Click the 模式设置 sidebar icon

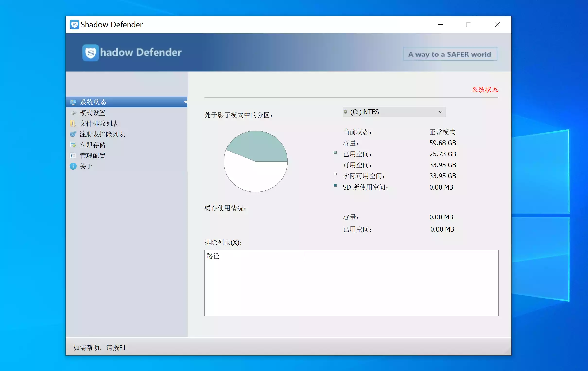tap(73, 113)
